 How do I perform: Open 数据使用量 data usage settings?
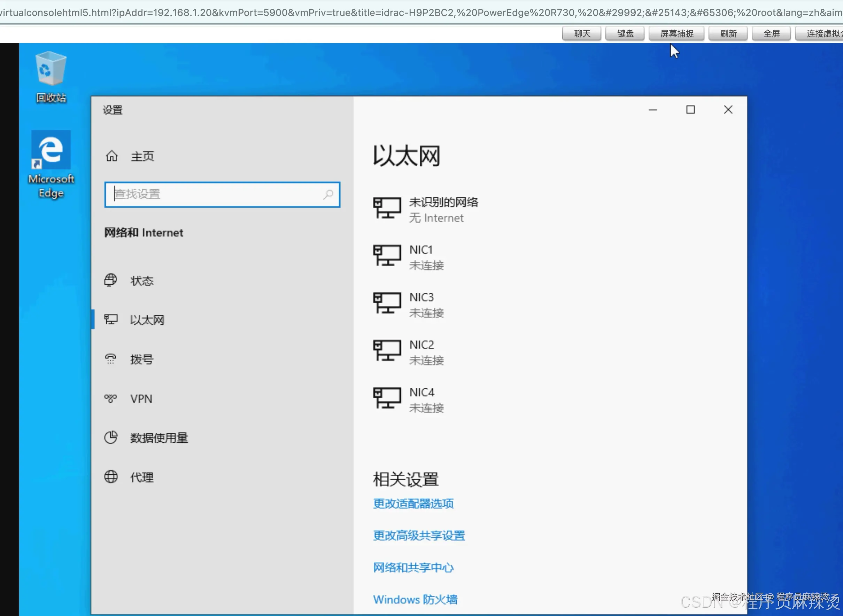159,438
